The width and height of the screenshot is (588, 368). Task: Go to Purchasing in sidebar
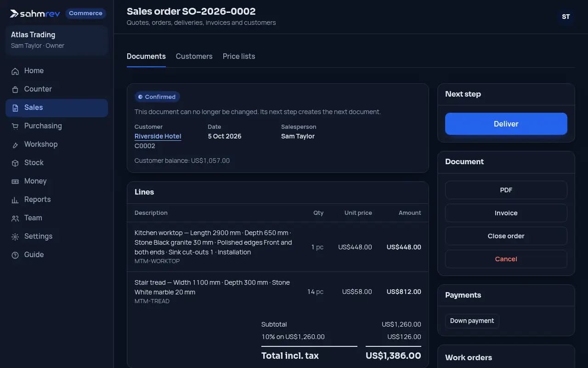pyautogui.click(x=57, y=126)
